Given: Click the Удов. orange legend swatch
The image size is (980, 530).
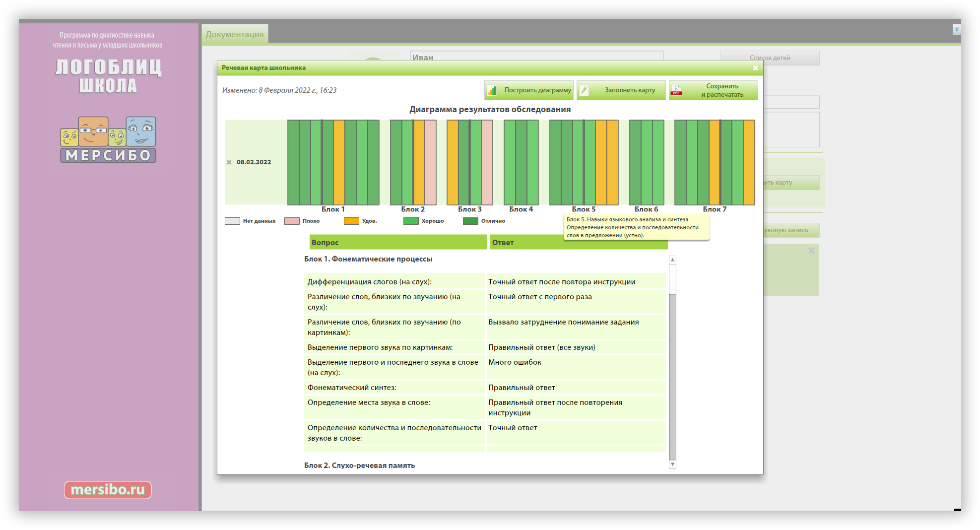Looking at the screenshot, I should [x=351, y=221].
